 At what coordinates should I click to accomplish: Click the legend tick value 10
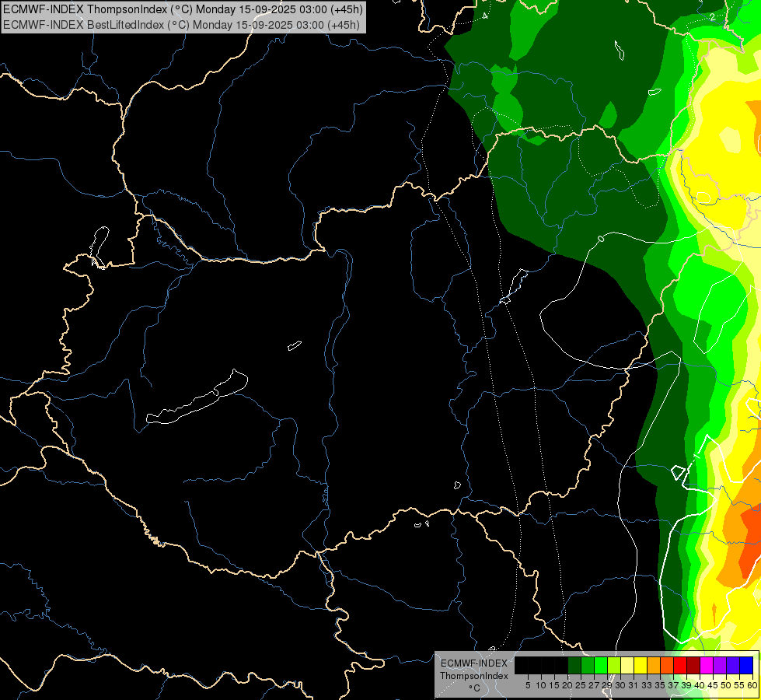point(541,685)
